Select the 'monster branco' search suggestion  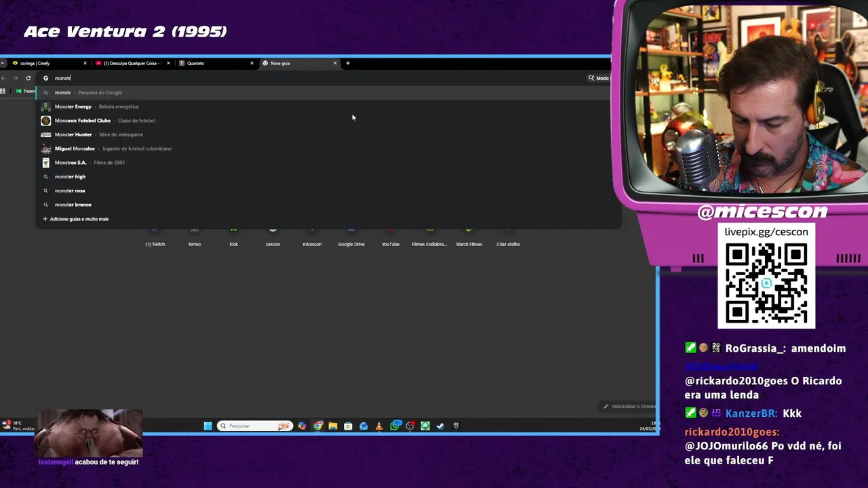[x=328, y=205]
